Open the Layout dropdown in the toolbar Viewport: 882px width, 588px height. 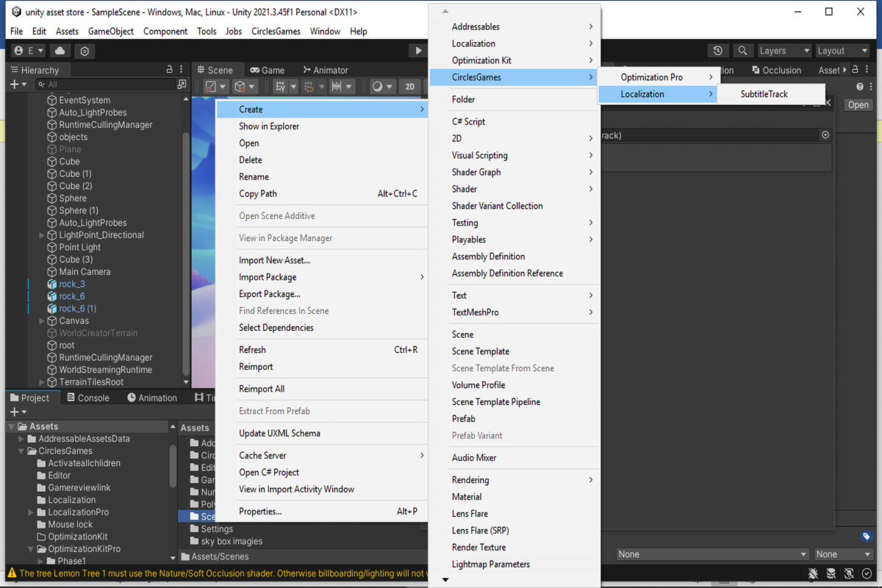842,50
